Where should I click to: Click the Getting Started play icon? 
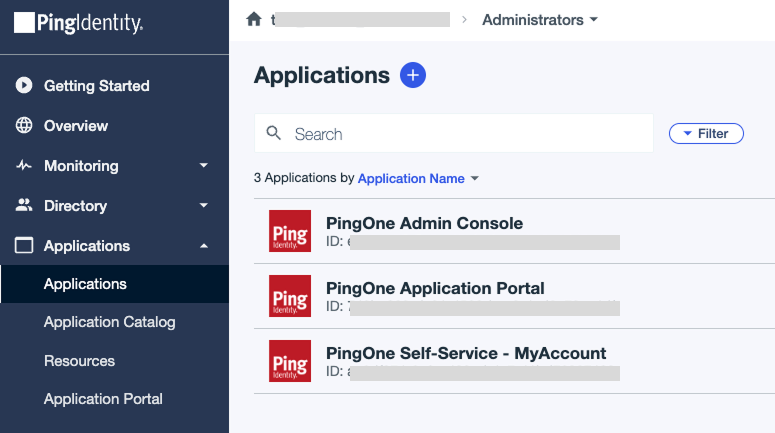pos(24,85)
